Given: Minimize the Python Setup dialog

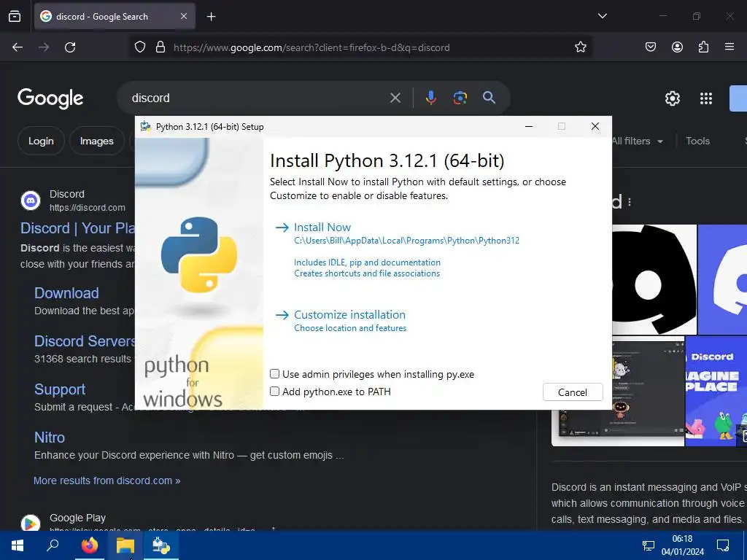Looking at the screenshot, I should 528,126.
